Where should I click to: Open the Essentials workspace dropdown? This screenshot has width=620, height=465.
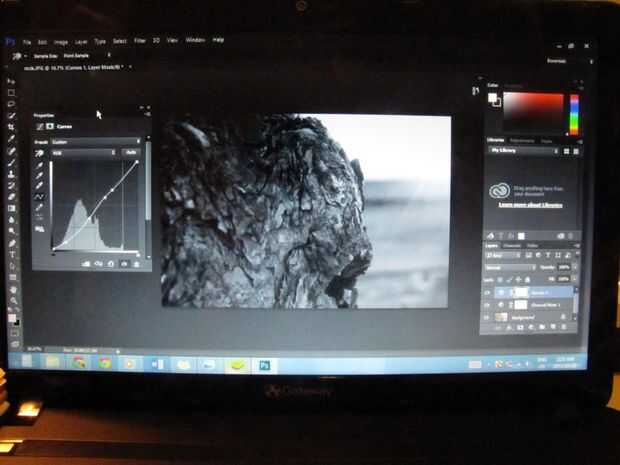coord(569,61)
